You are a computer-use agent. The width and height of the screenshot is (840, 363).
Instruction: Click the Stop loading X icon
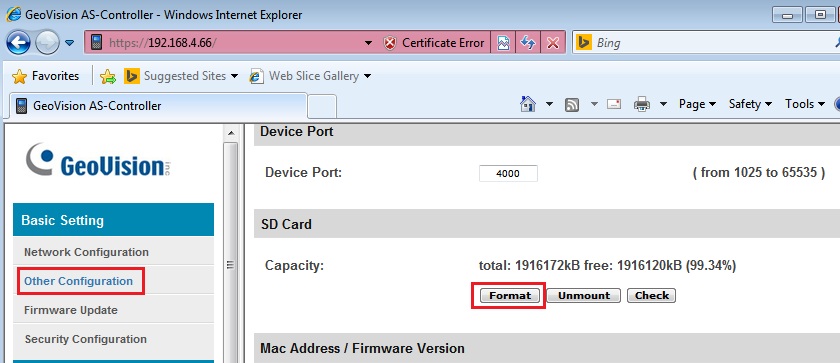553,43
